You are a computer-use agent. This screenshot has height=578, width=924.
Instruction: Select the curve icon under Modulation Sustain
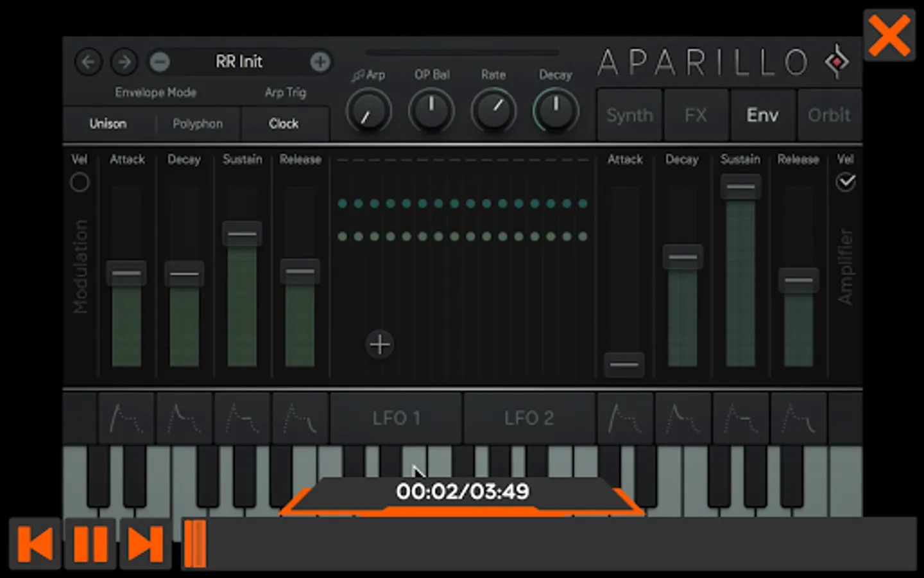[x=242, y=418]
